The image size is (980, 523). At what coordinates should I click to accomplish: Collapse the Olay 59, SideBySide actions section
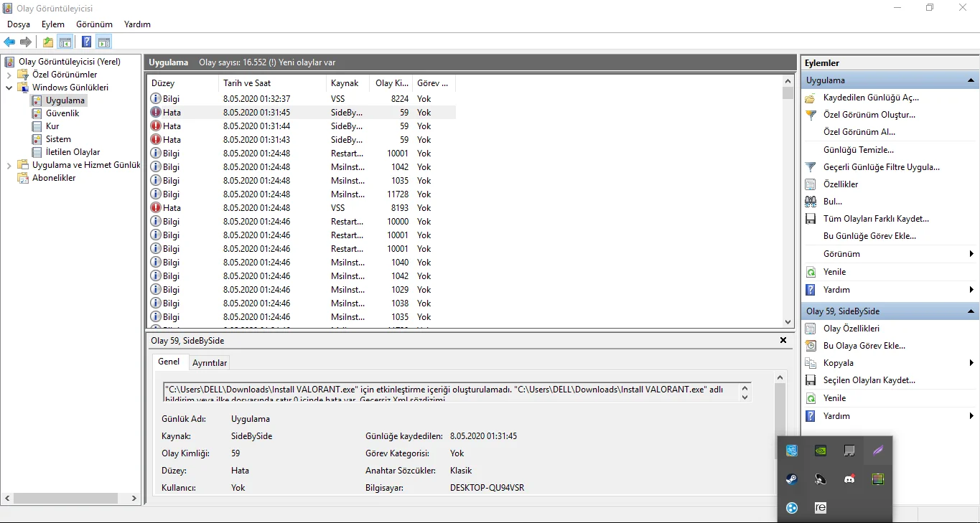(x=971, y=311)
